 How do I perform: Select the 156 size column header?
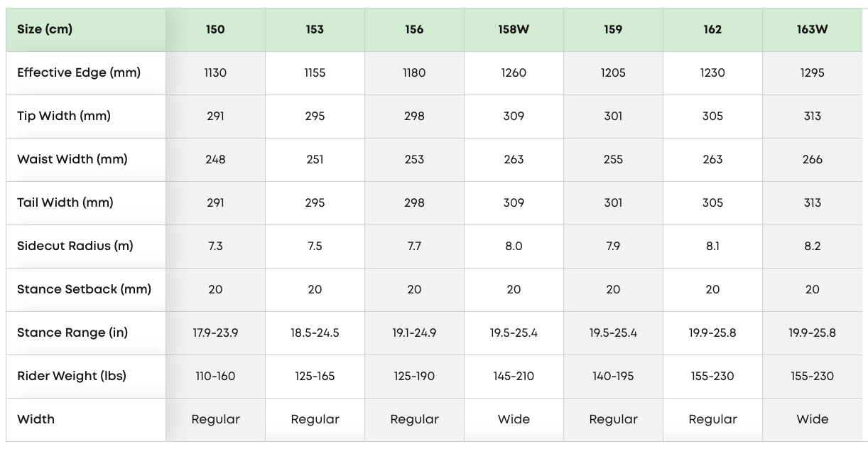(x=414, y=29)
